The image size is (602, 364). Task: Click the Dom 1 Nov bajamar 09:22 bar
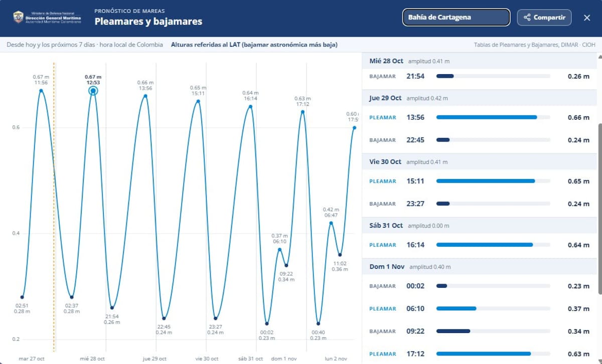click(493, 331)
